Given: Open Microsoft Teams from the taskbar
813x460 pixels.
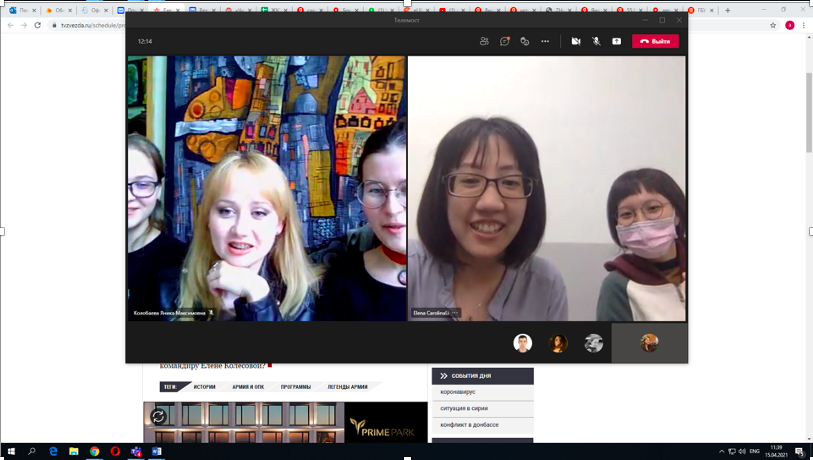Looking at the screenshot, I should click(x=136, y=452).
